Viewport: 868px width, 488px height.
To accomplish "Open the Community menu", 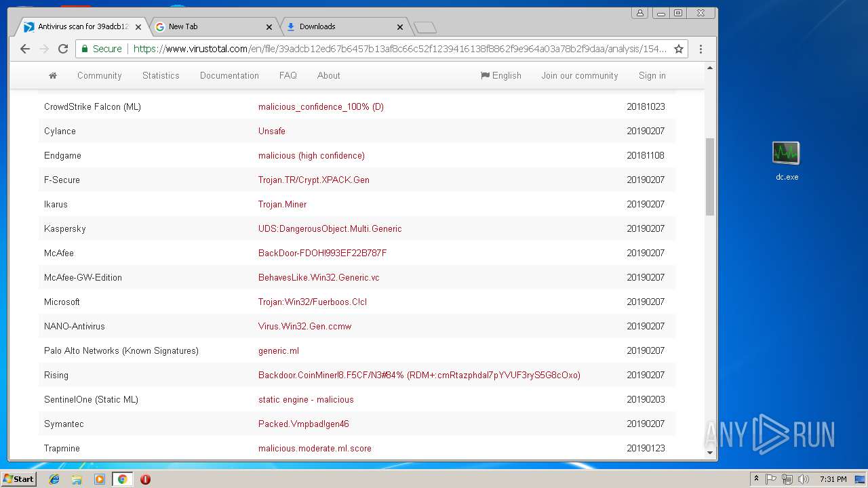I will click(x=99, y=75).
